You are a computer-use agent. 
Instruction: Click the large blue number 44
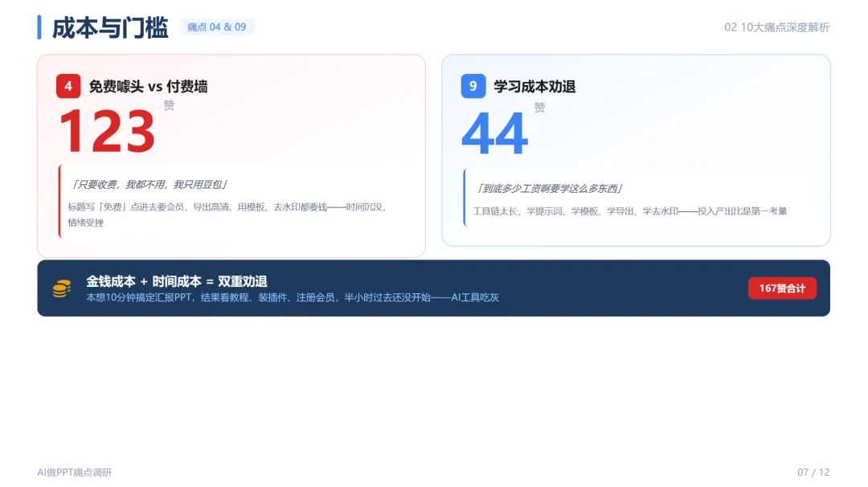coord(495,134)
